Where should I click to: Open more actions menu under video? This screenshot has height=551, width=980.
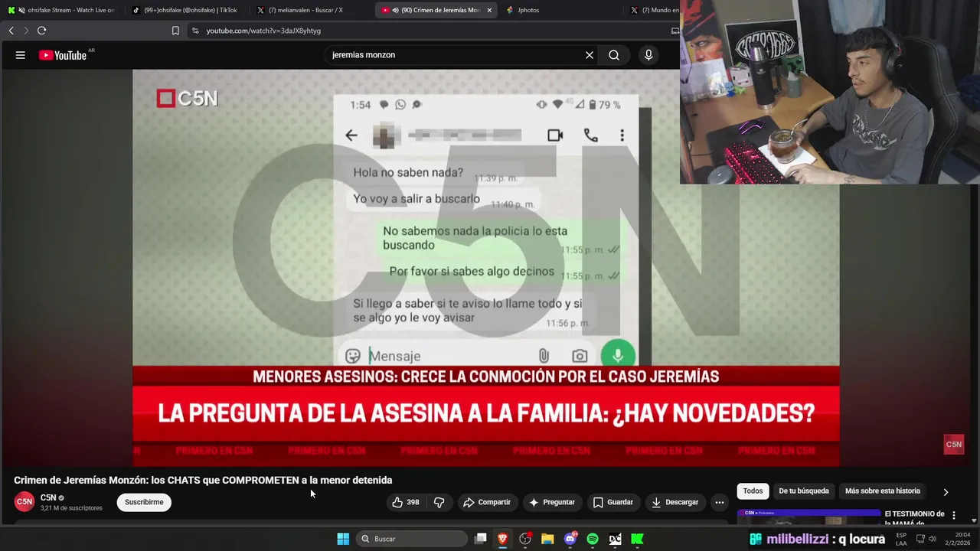[720, 502]
